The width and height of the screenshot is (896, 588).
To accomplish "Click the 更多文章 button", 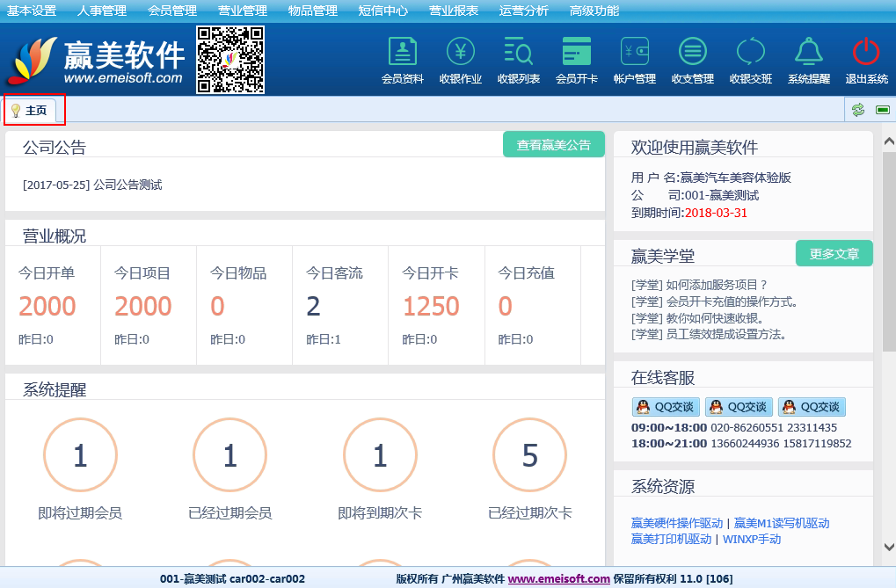I will pos(834,253).
